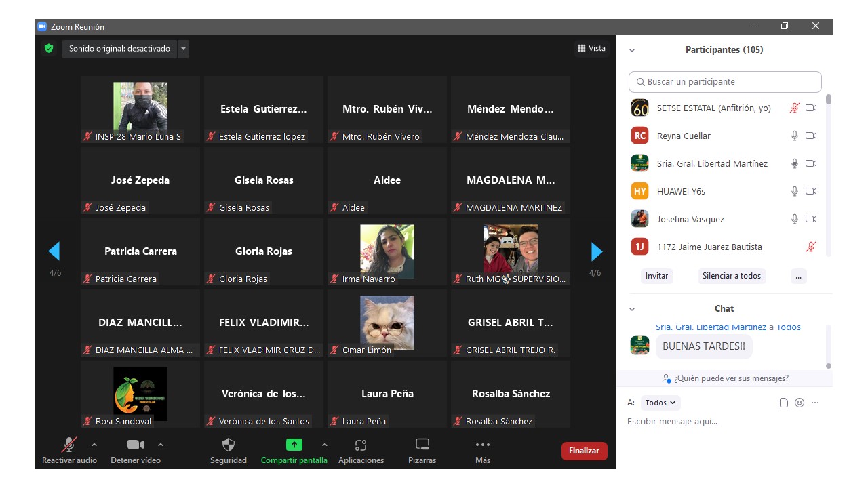This screenshot has width=868, height=488.
Task: Select Ruth MG SUPERVISIO tile
Action: pyautogui.click(x=511, y=251)
